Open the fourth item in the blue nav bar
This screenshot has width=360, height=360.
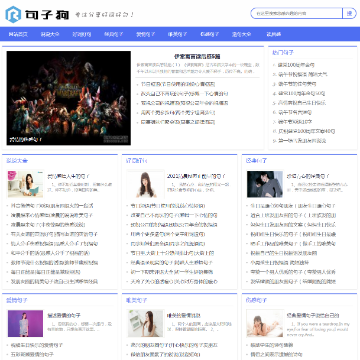click(x=114, y=34)
